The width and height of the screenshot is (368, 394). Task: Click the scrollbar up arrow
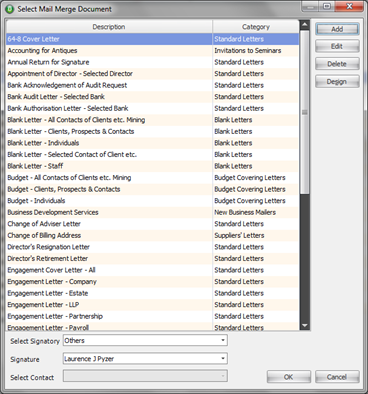click(305, 25)
